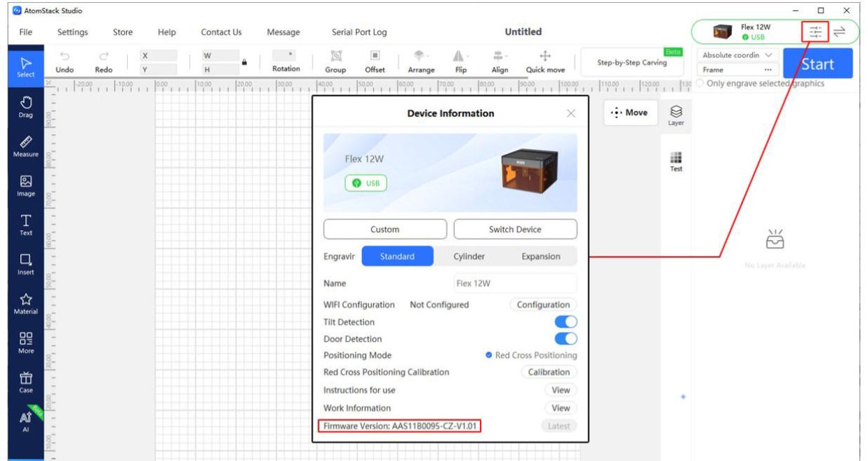Open the Arrange options
Image resolution: width=868 pixels, height=461 pixels.
[421, 62]
